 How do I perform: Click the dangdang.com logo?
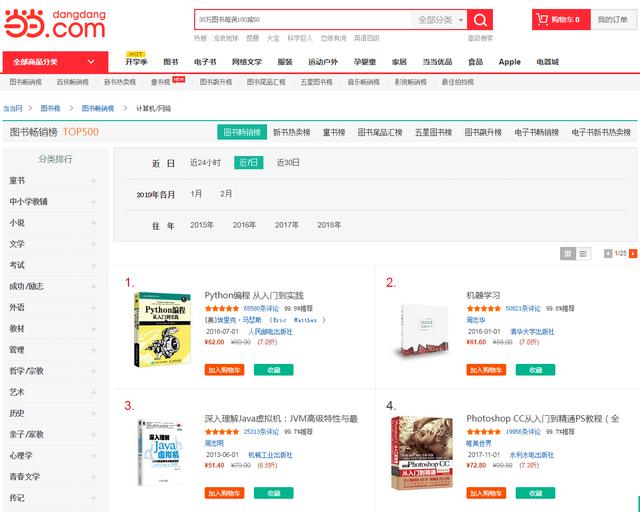pyautogui.click(x=55, y=24)
